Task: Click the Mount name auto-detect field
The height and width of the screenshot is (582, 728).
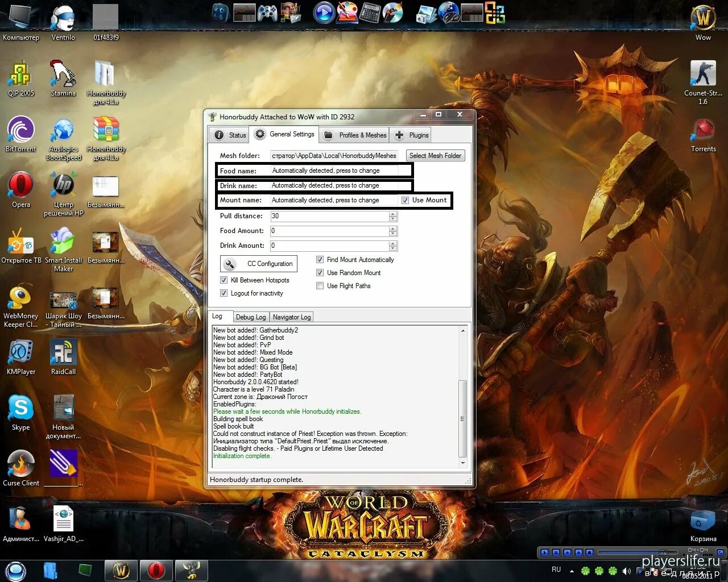Action: click(334, 200)
